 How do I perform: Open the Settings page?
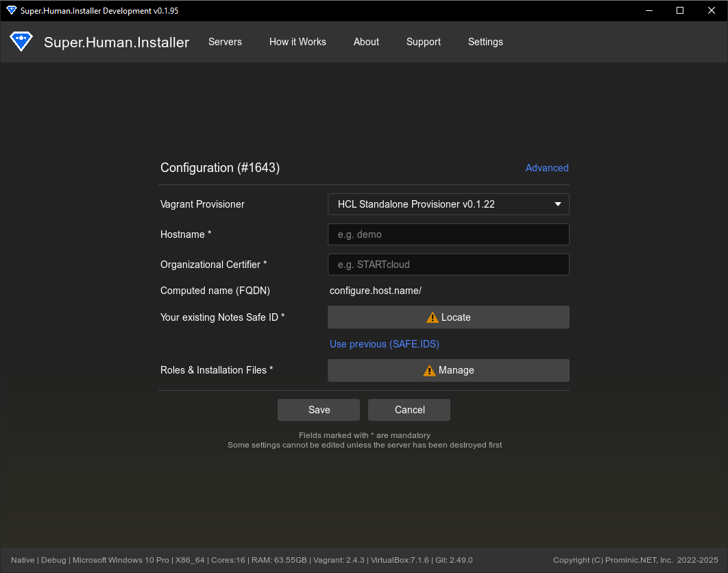click(485, 42)
